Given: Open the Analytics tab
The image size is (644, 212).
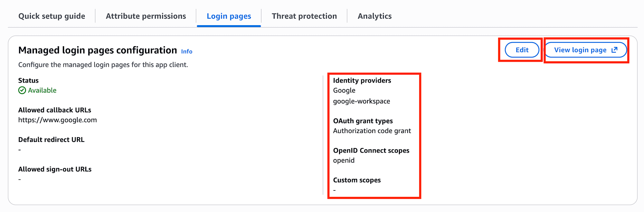Looking at the screenshot, I should click(374, 16).
